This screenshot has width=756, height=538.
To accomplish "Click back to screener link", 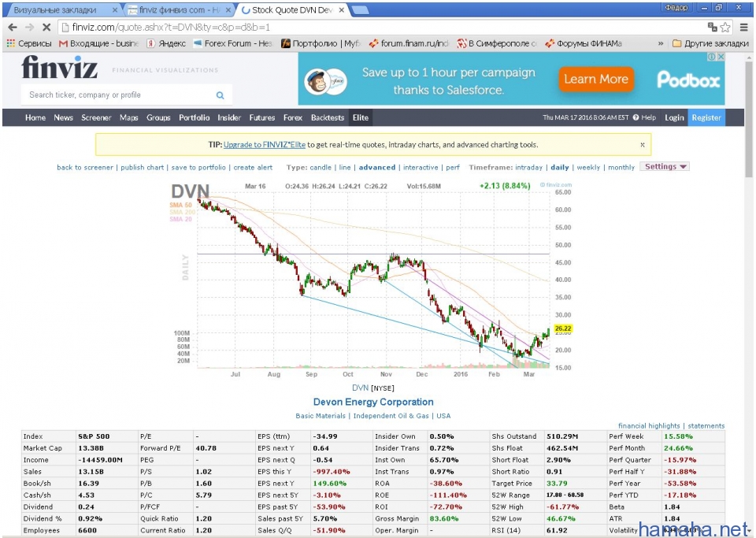I will pyautogui.click(x=85, y=167).
